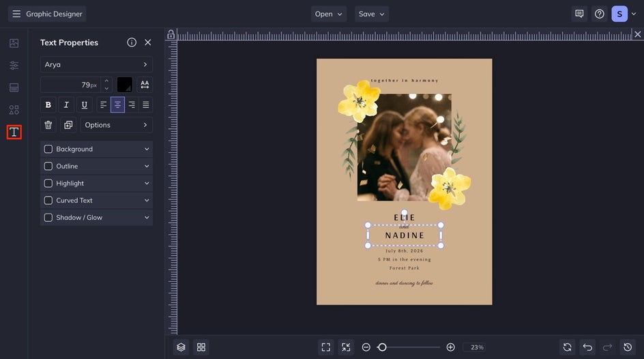
Task: Click the Text Properties info icon
Action: pos(132,42)
